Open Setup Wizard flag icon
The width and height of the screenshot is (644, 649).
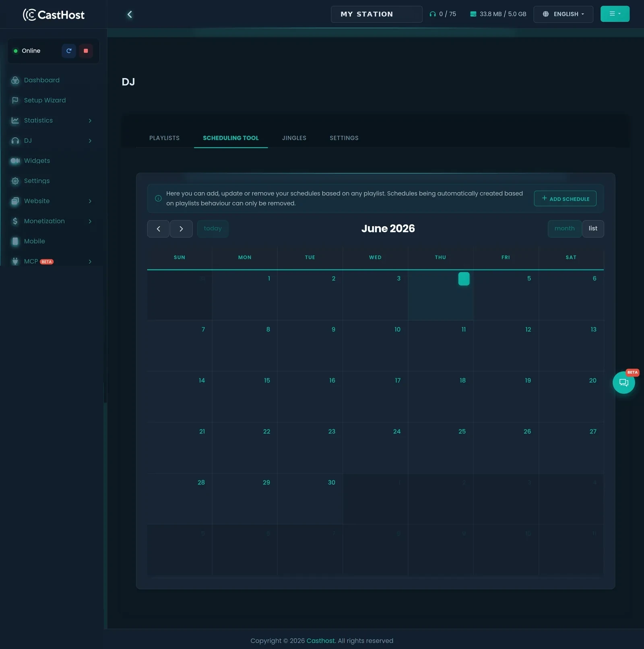[x=15, y=100]
